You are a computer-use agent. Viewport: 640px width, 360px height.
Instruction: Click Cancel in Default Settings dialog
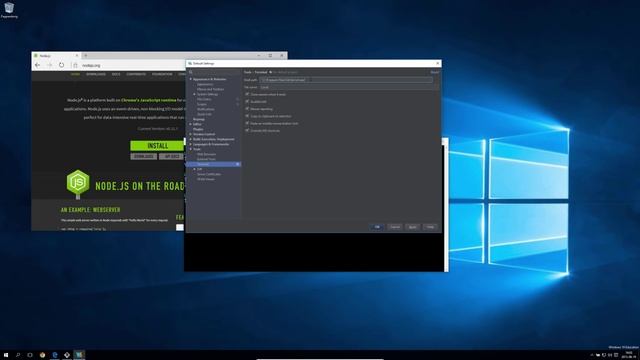coord(395,227)
